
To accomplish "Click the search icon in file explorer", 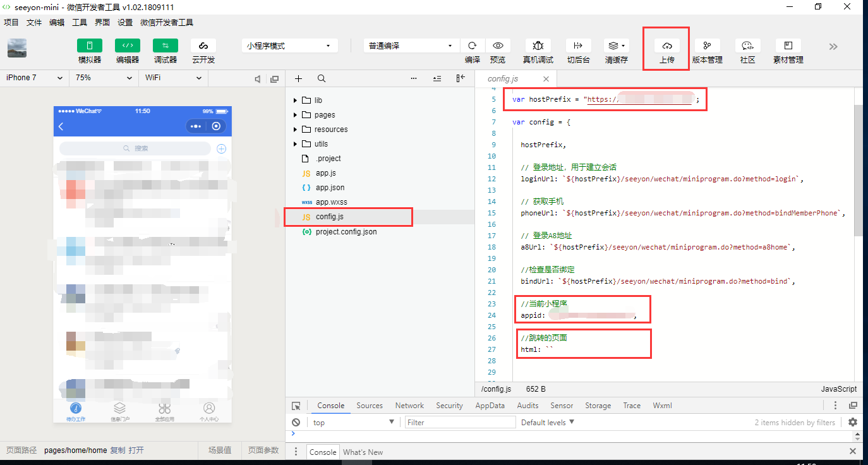I will (x=322, y=79).
